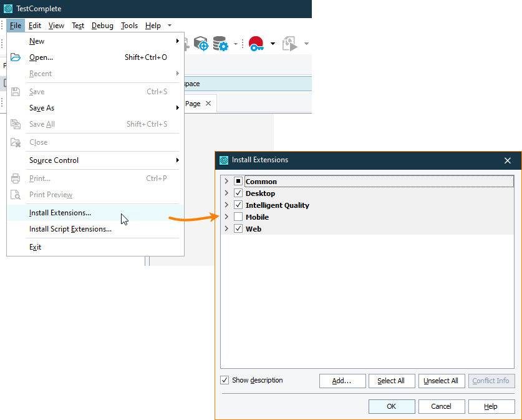Viewport: 522px width, 420px height.
Task: Click the Save floppy disk icon
Action: pyautogui.click(x=16, y=91)
